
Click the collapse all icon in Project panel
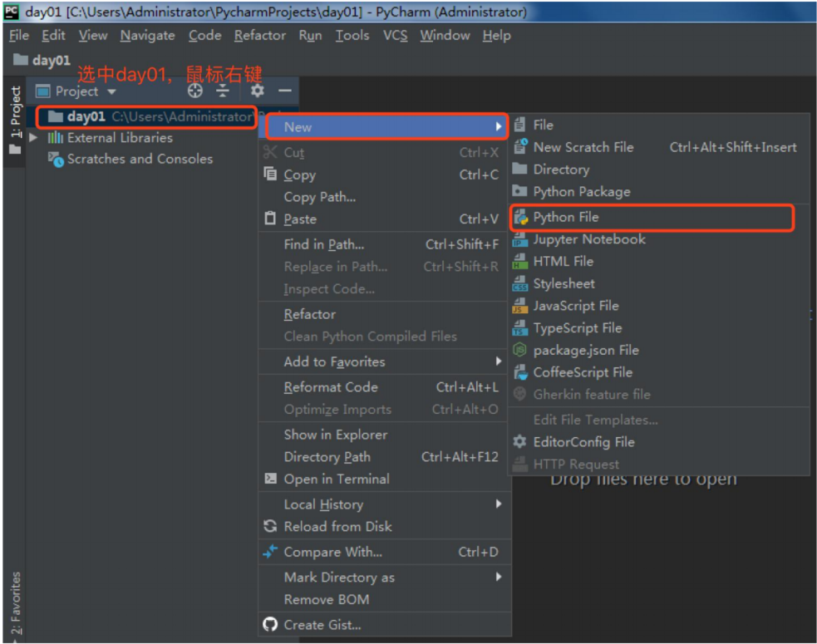click(x=223, y=91)
